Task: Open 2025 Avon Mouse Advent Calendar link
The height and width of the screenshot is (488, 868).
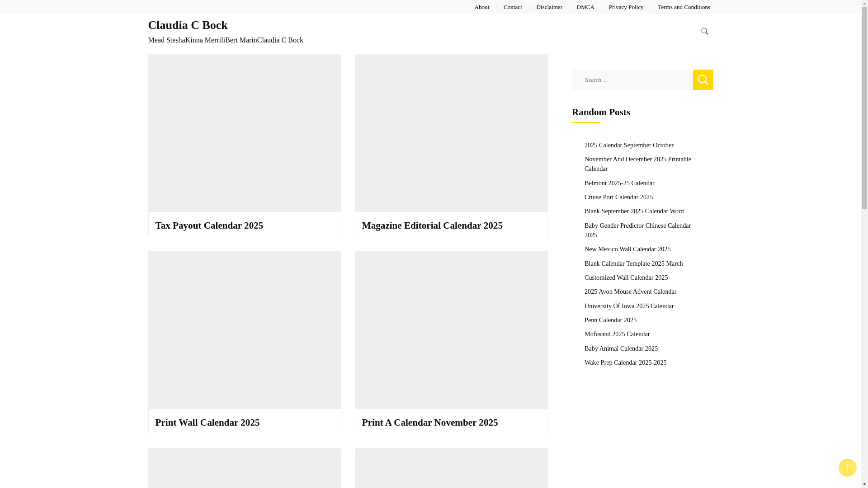Action: coord(630,291)
